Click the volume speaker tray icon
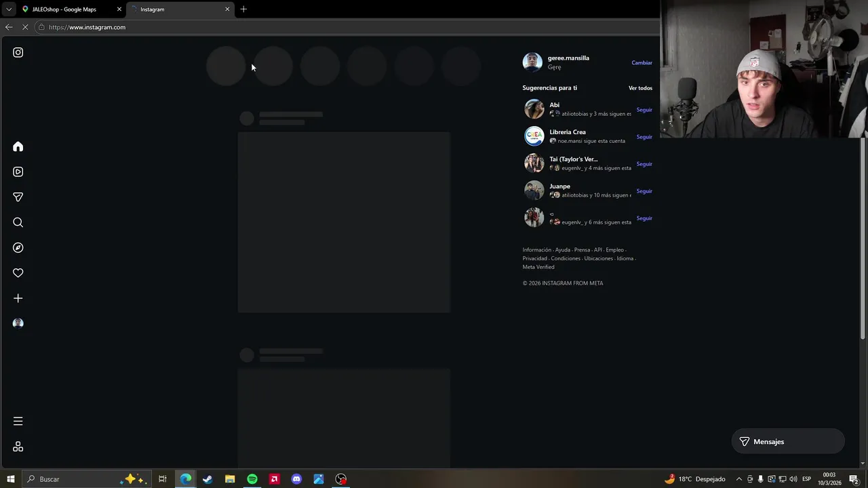868x488 pixels. (793, 479)
